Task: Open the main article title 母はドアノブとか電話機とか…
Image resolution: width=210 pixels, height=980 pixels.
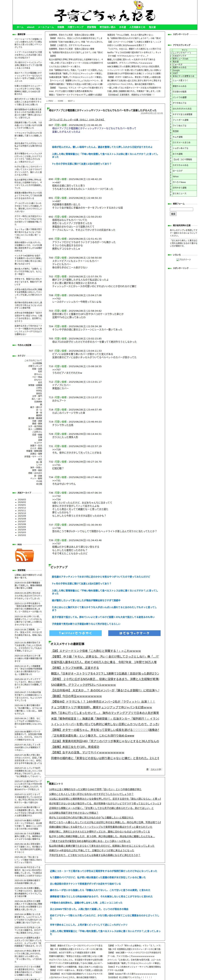Action: (103, 110)
